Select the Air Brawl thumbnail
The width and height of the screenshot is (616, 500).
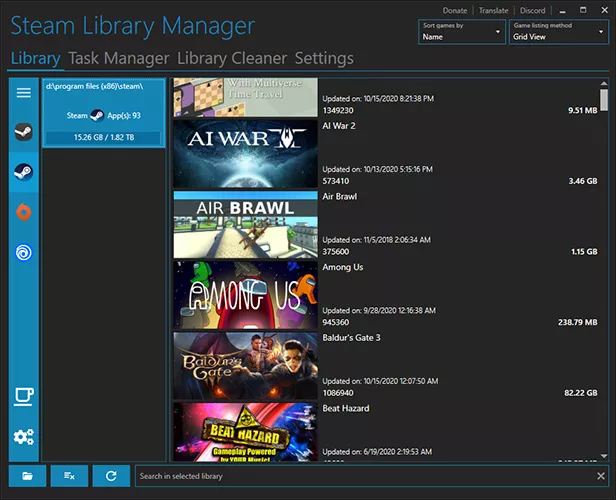246,225
